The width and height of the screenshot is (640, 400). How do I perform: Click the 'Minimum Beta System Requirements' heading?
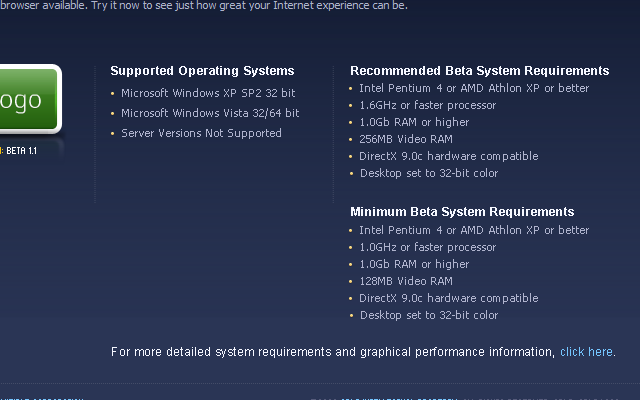point(462,211)
